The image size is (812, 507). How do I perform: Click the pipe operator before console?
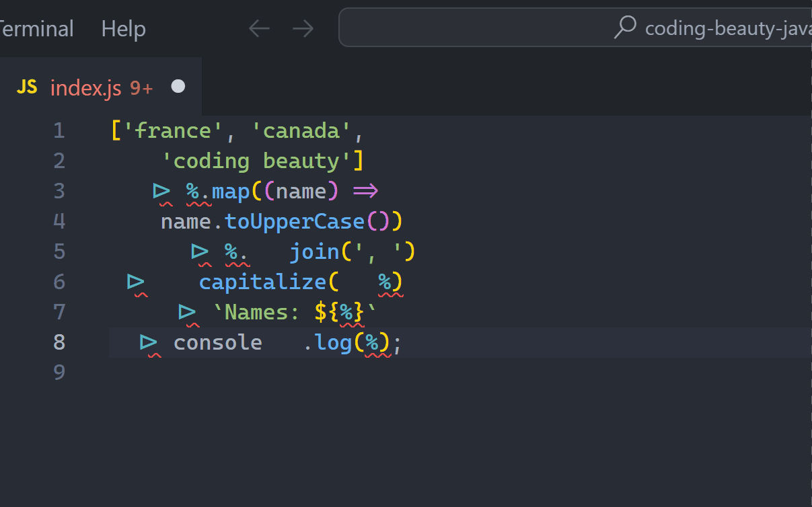148,343
